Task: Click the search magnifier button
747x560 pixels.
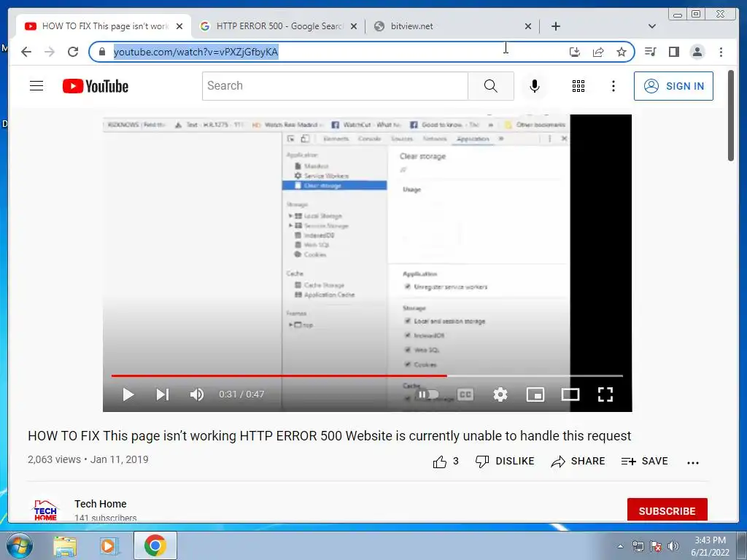Action: tap(491, 86)
